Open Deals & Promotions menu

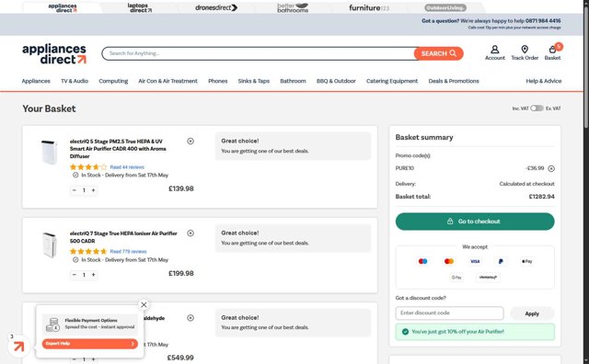pyautogui.click(x=454, y=81)
